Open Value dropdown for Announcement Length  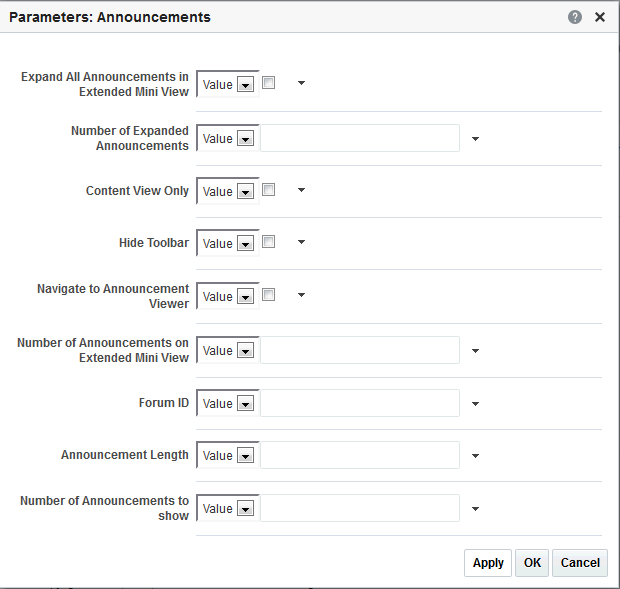click(x=245, y=456)
